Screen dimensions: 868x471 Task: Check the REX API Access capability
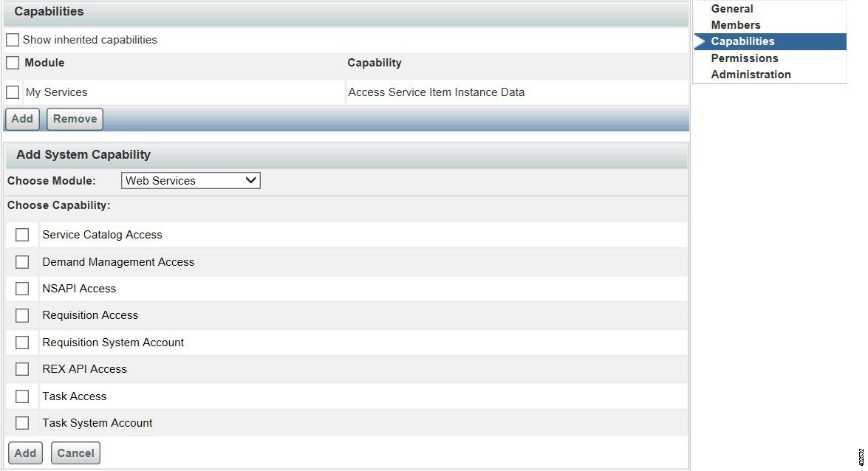coord(21,368)
